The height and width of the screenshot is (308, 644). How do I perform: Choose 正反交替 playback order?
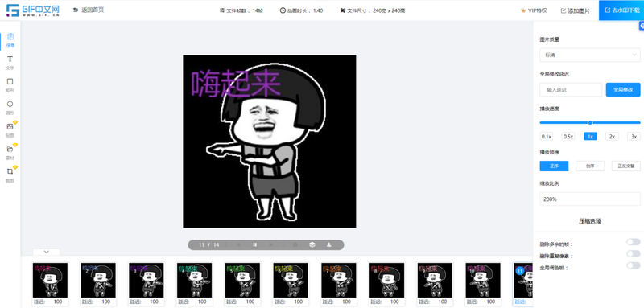[626, 166]
